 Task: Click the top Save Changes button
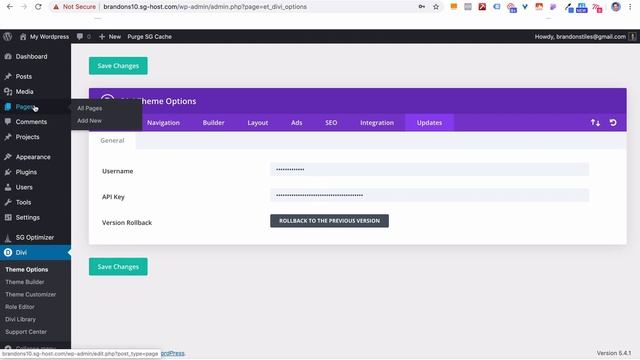click(x=118, y=66)
